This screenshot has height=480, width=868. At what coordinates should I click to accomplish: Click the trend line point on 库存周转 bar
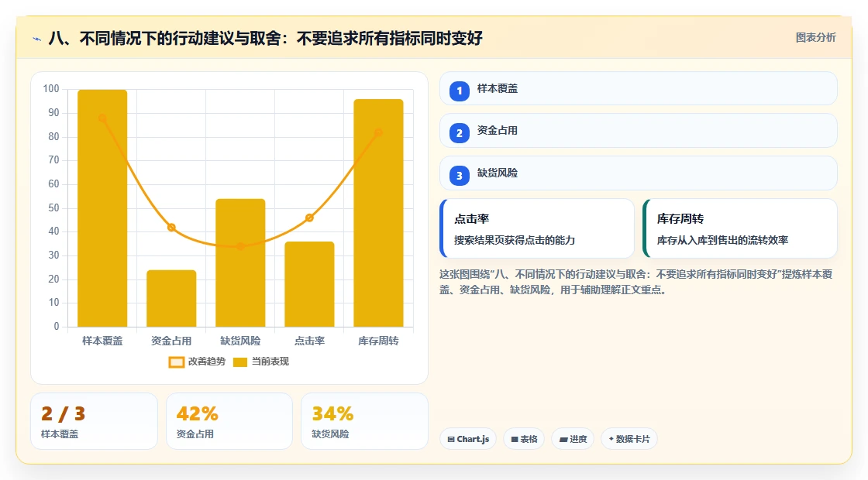pyautogui.click(x=379, y=132)
